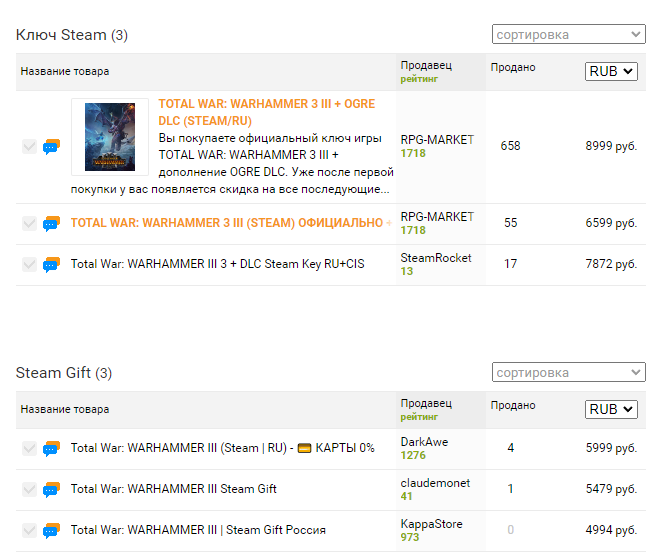This screenshot has height=559, width=659.
Task: Click chat icon next to SteamRocket listing
Action: point(51,265)
